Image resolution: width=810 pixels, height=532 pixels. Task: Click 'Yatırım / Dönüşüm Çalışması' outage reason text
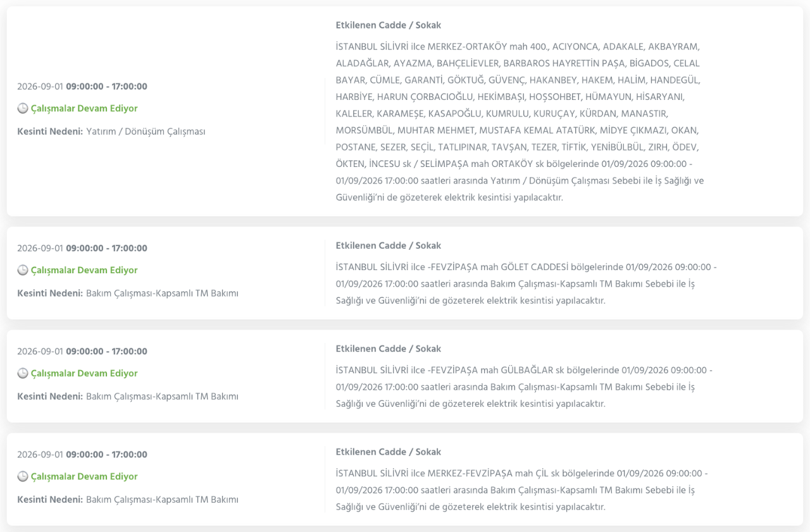146,132
